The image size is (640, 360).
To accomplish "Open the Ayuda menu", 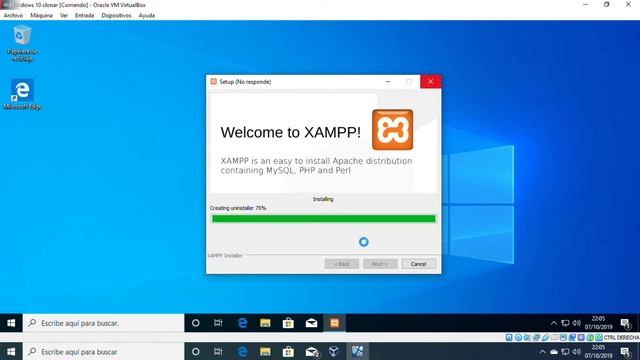I will (x=147, y=16).
